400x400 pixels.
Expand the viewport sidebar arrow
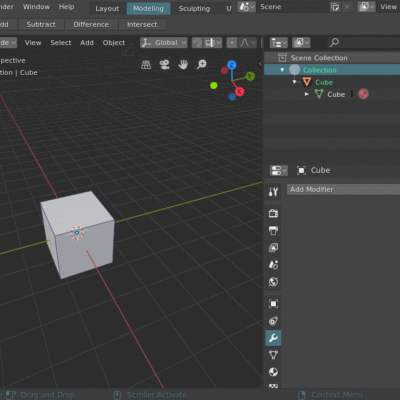[x=260, y=63]
